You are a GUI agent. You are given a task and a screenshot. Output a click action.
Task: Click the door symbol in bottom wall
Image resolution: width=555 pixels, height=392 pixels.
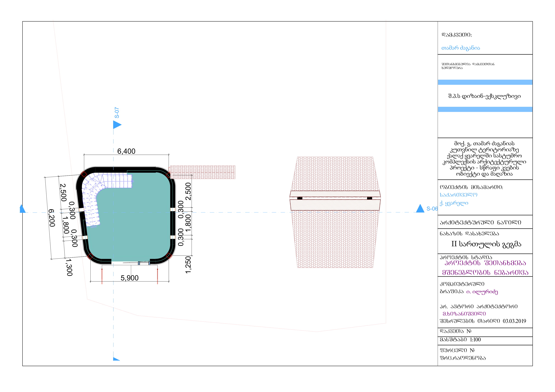pos(144,263)
